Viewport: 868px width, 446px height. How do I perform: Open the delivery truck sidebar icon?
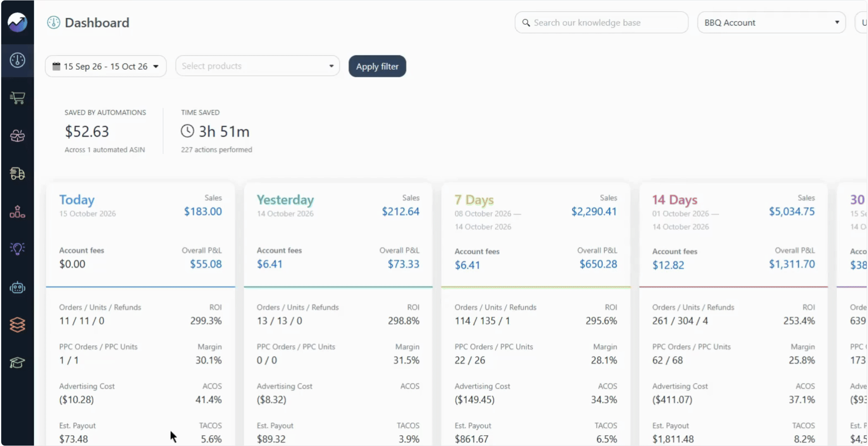tap(17, 173)
